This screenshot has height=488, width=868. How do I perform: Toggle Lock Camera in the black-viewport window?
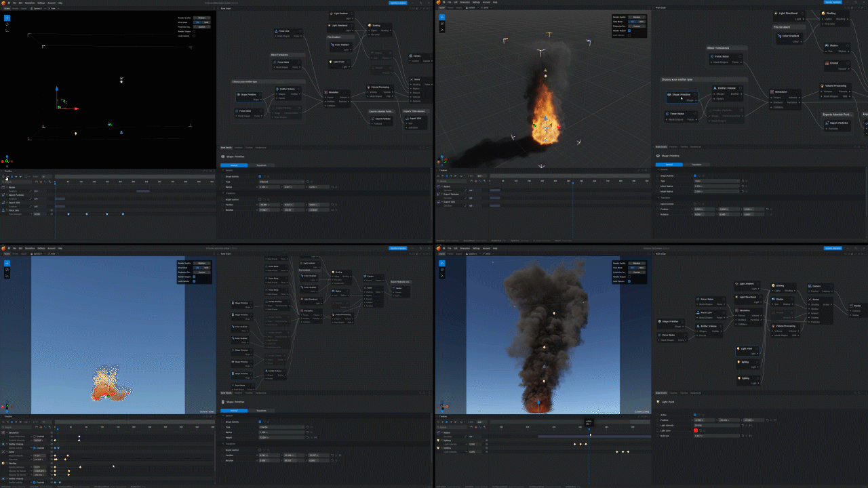tap(194, 36)
